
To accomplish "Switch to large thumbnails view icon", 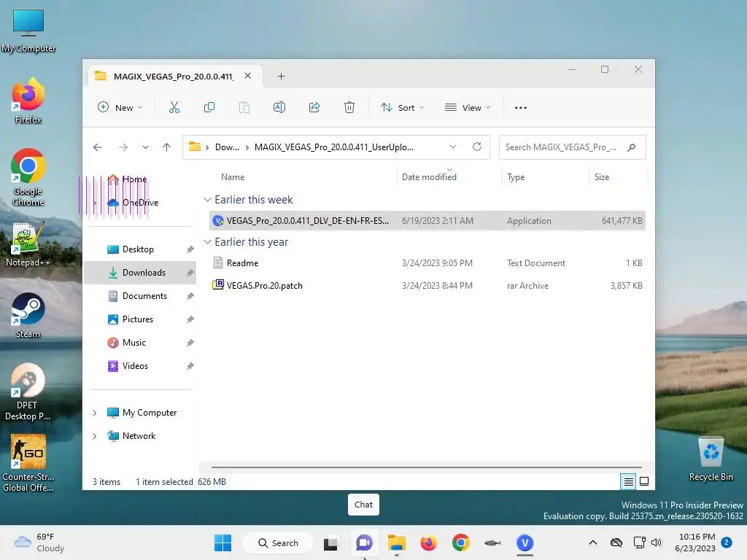I will pyautogui.click(x=644, y=481).
